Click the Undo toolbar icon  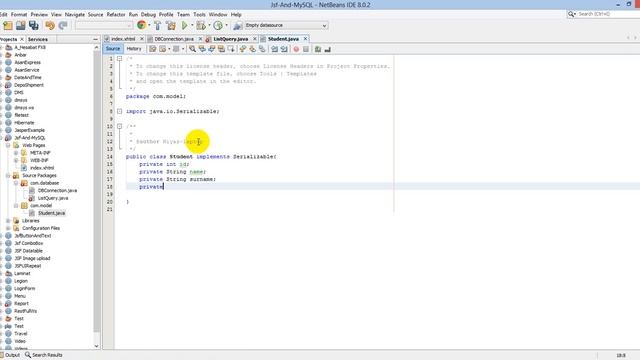click(50, 25)
